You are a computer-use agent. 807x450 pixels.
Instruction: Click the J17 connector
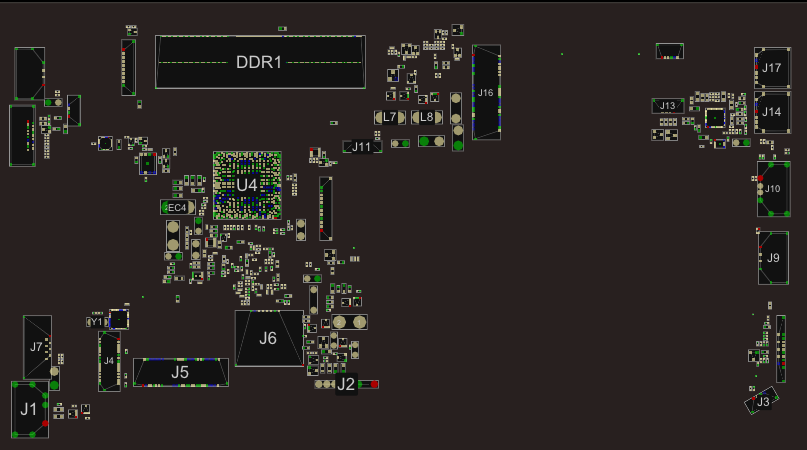[771, 68]
